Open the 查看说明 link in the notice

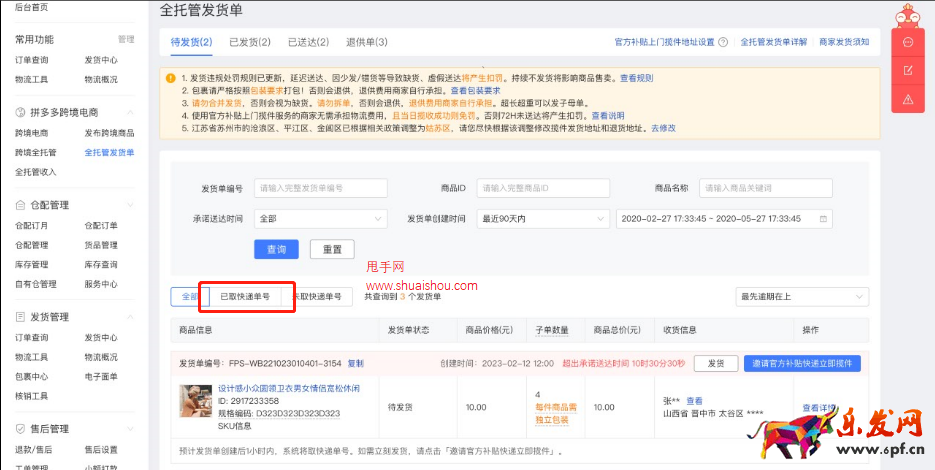point(608,116)
